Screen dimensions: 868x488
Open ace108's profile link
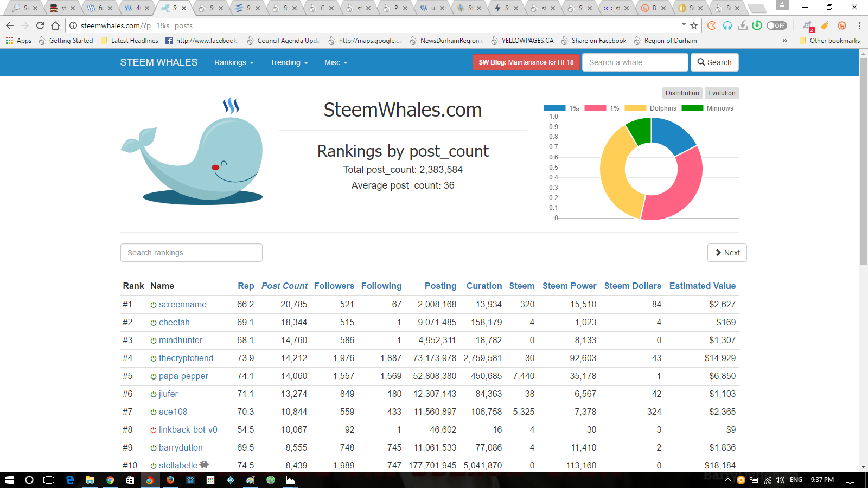[173, 412]
